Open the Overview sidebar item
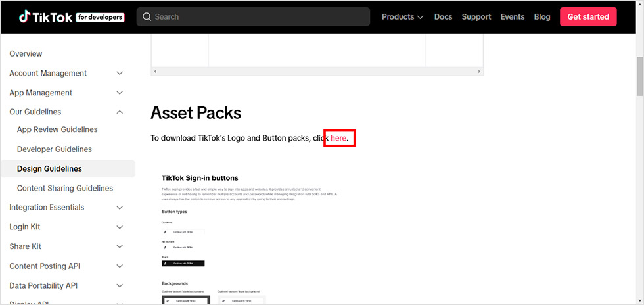This screenshot has height=305, width=644. pos(26,53)
